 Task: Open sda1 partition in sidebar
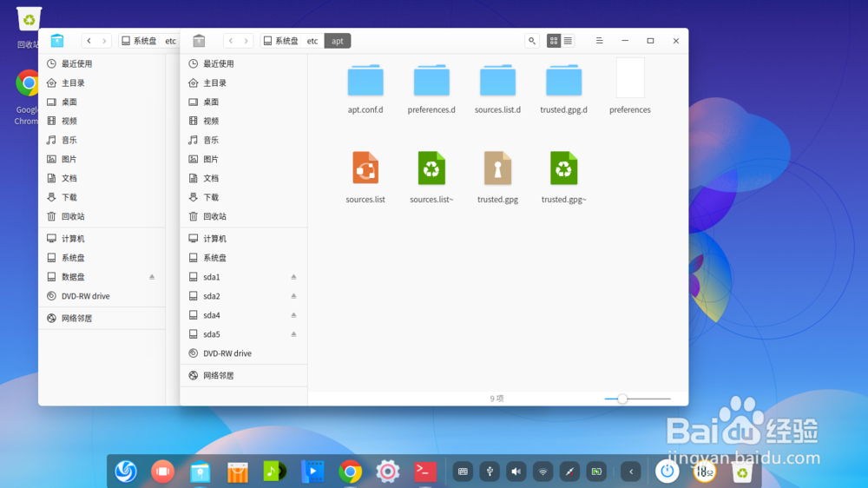tap(244, 277)
